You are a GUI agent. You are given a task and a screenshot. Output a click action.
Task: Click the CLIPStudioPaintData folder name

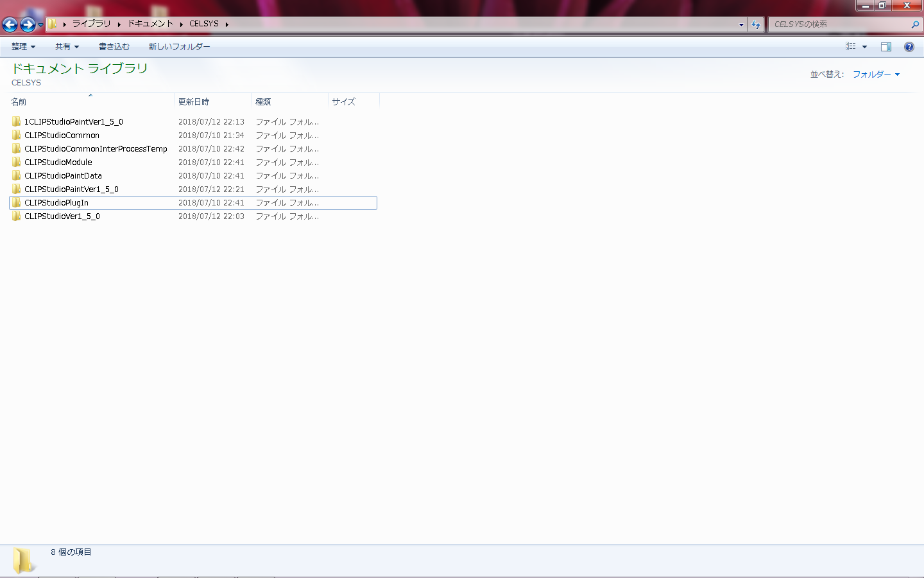click(x=63, y=176)
